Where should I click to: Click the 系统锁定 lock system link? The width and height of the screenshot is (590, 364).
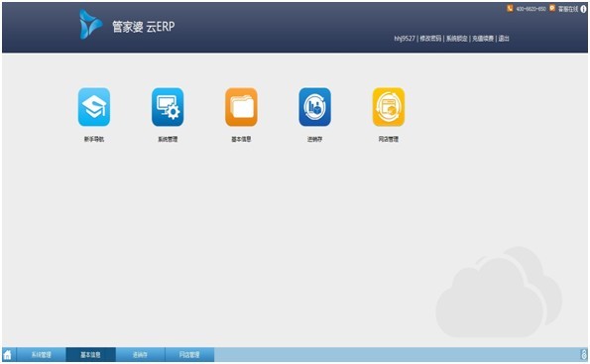pyautogui.click(x=457, y=39)
